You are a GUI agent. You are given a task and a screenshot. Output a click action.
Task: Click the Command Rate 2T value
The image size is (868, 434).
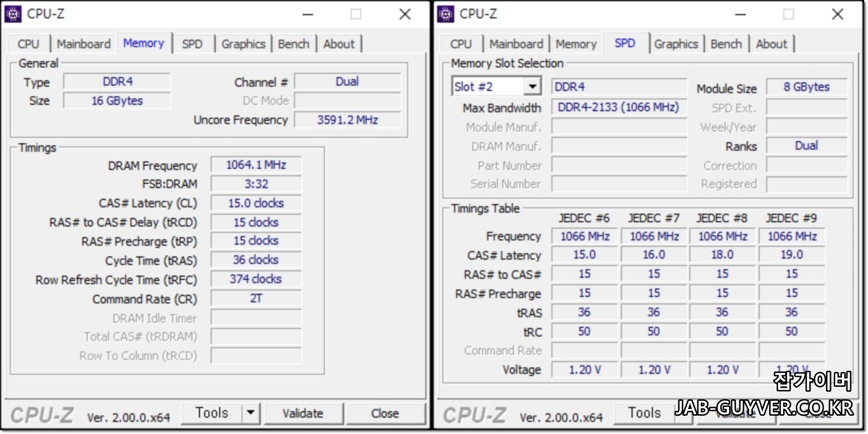coord(256,299)
